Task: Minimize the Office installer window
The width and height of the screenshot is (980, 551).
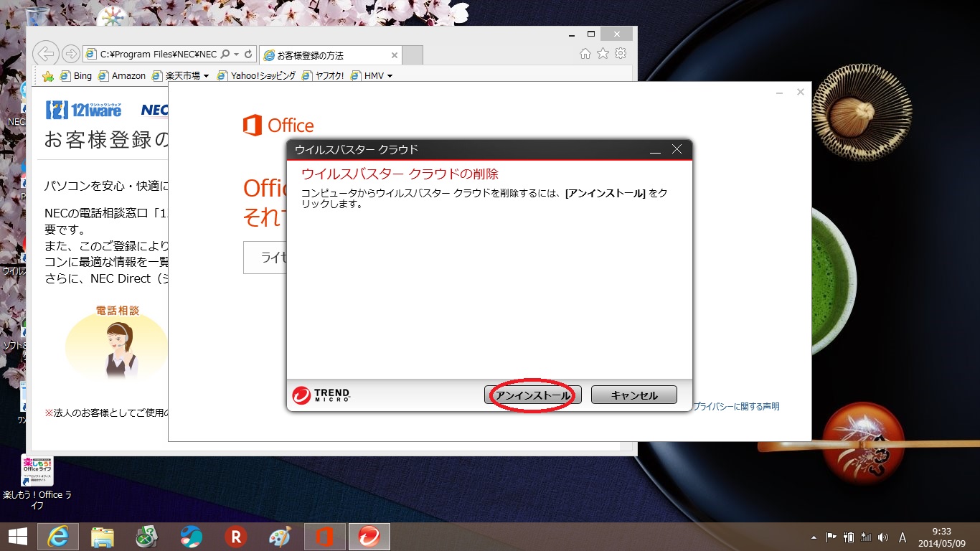Action: click(781, 92)
